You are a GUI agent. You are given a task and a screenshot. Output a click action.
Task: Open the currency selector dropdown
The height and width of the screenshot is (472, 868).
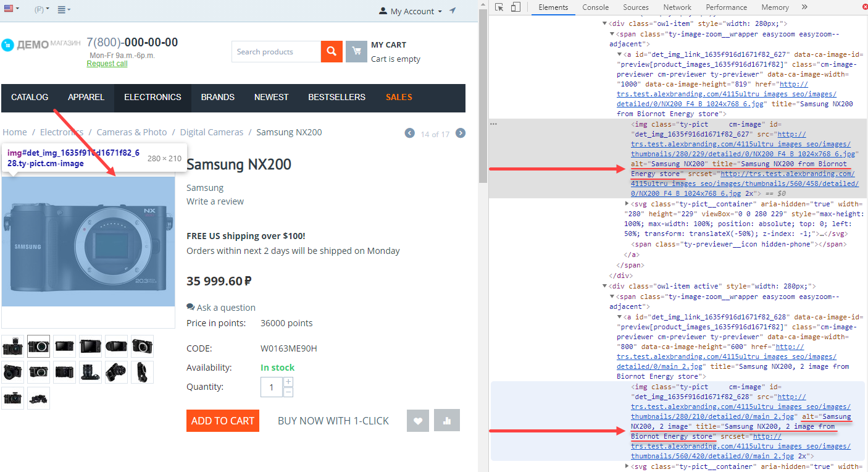pos(42,9)
